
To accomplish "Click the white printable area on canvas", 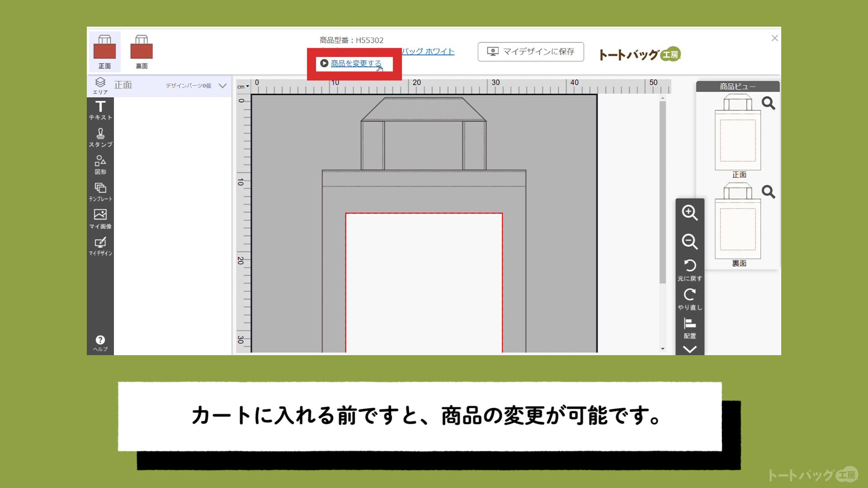I will click(x=424, y=283).
